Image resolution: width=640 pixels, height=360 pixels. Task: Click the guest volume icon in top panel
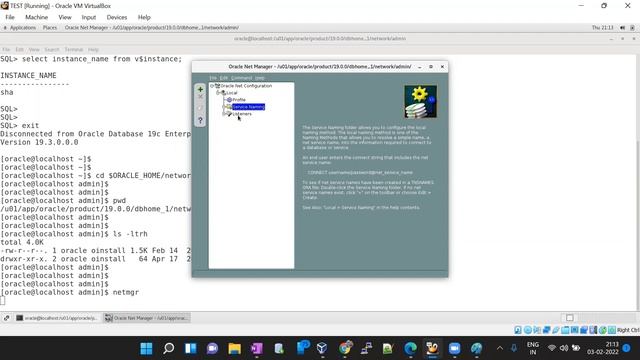(622, 28)
